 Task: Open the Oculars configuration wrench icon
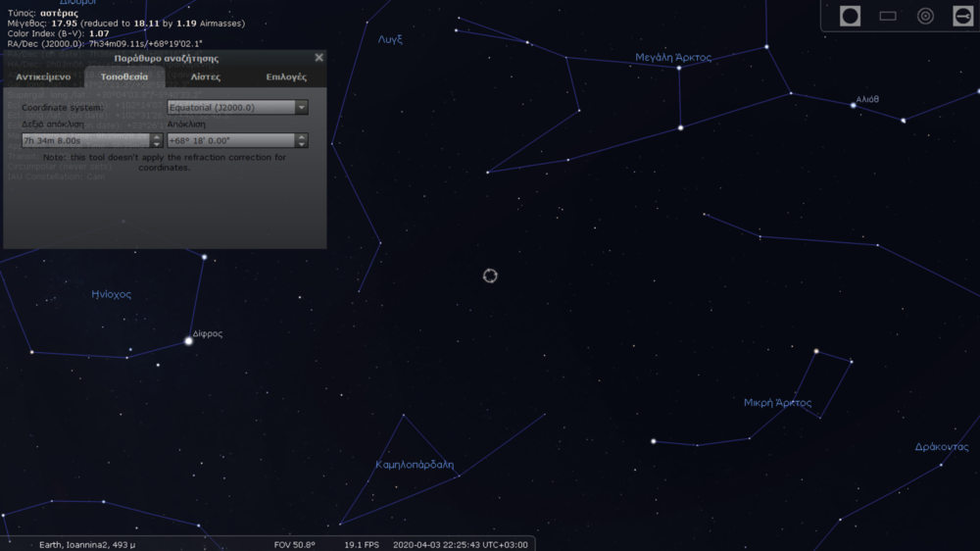point(961,17)
